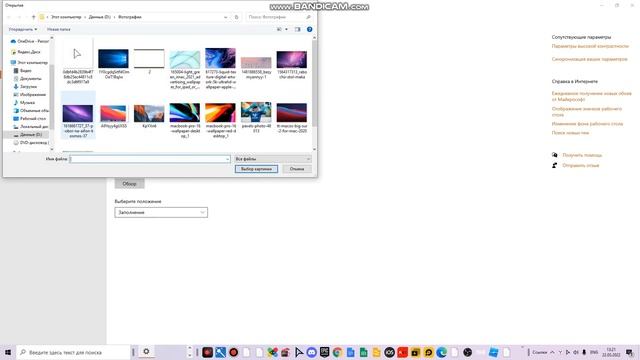Click Отправить отзыв link
Viewport: 640px width, 360px height.
click(x=581, y=165)
